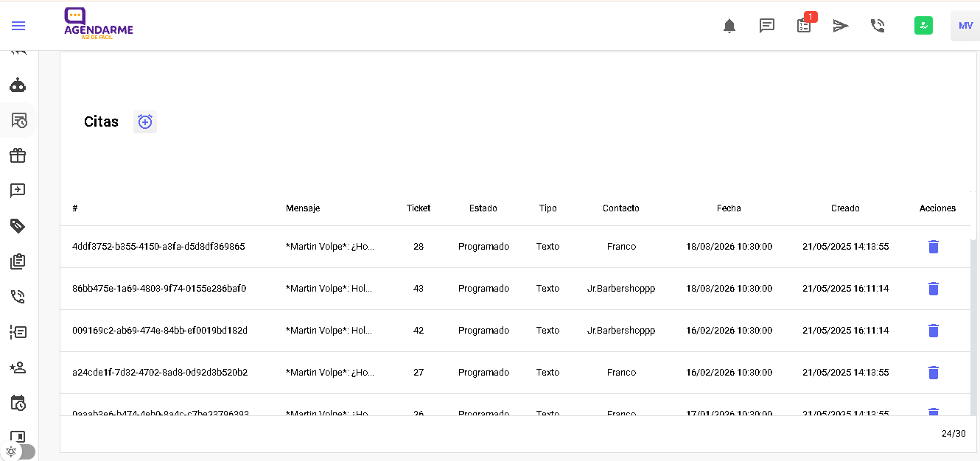This screenshot has height=461, width=980.
Task: Click date 16/02/2026 10:30:00 in ticket 42 row
Action: click(x=729, y=331)
